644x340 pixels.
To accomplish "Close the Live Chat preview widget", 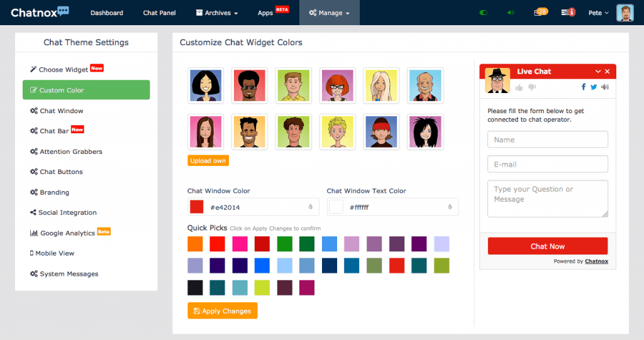I will (608, 72).
